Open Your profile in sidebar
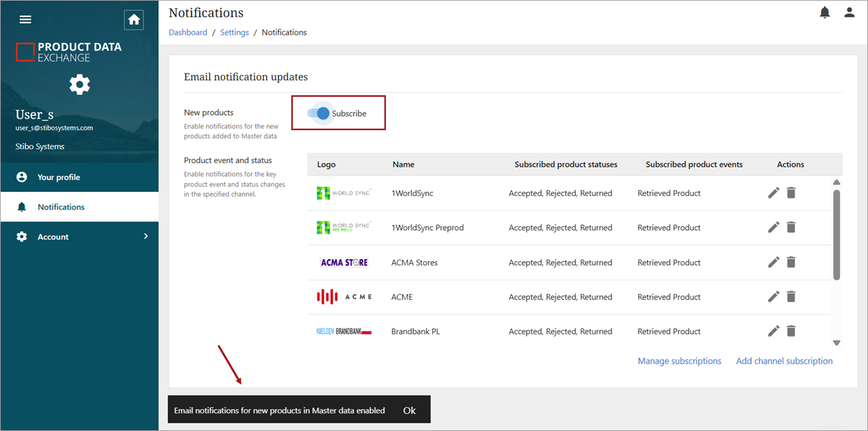This screenshot has height=431, width=868. pyautogui.click(x=58, y=177)
